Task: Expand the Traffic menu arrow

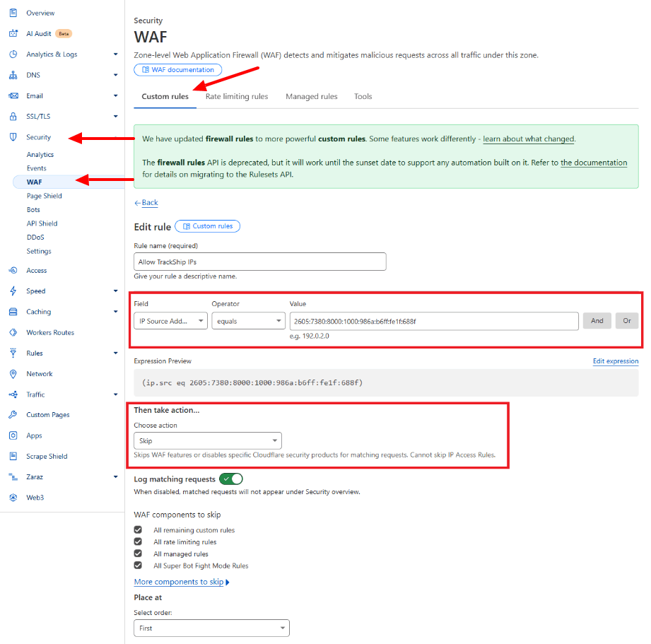Action: [x=115, y=394]
